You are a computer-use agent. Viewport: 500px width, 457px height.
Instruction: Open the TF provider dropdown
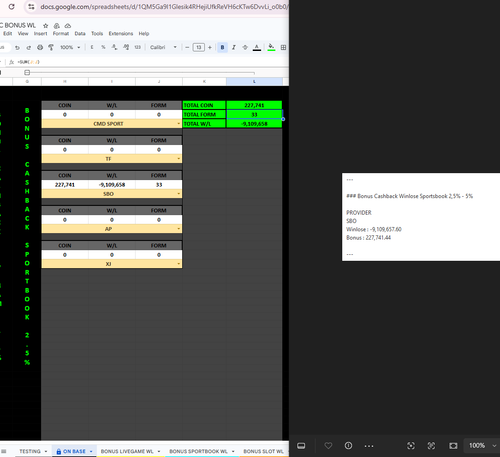pyautogui.click(x=179, y=159)
